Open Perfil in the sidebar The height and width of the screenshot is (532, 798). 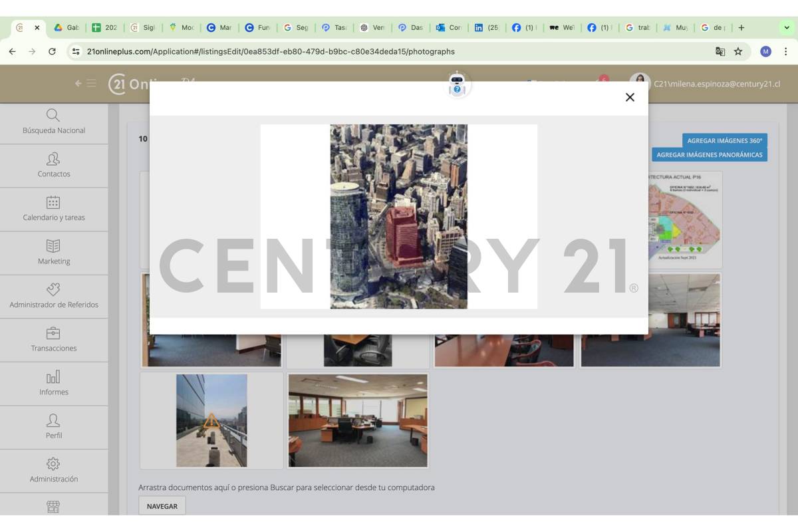tap(54, 427)
